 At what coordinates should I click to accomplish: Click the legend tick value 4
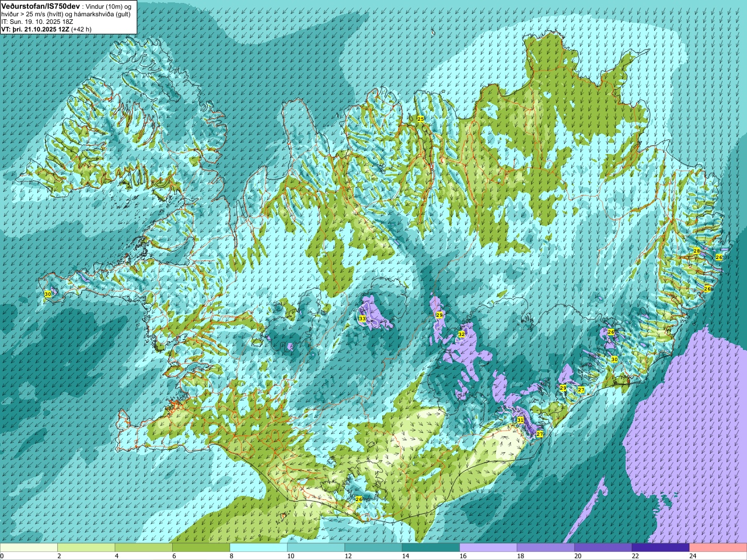[117, 556]
